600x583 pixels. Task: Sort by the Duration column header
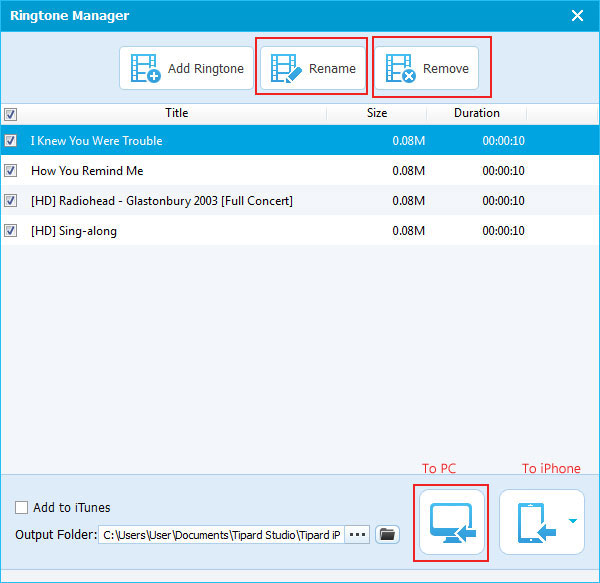pyautogui.click(x=477, y=113)
